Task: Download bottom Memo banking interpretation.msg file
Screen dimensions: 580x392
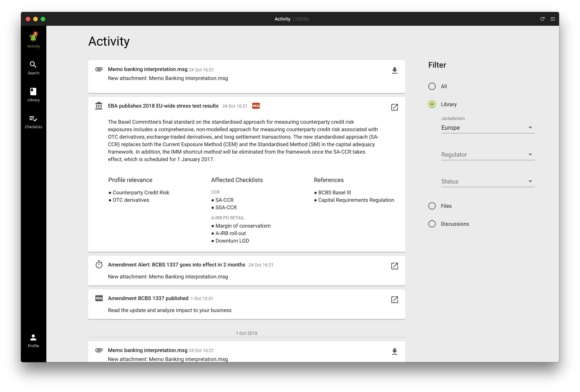Action: point(394,351)
